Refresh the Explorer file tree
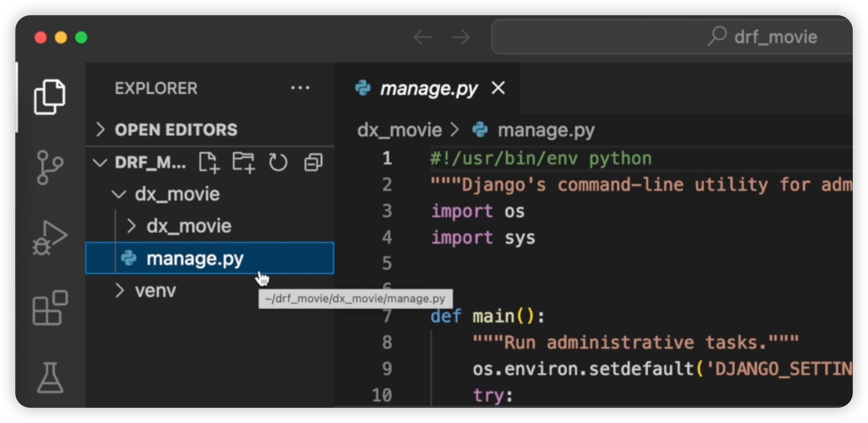The image size is (868, 423). 278,162
